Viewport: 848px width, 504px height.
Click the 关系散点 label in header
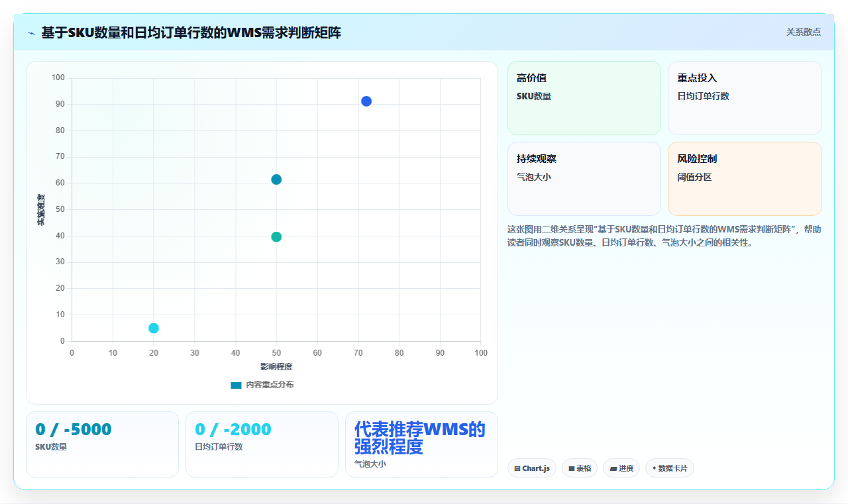pyautogui.click(x=804, y=32)
